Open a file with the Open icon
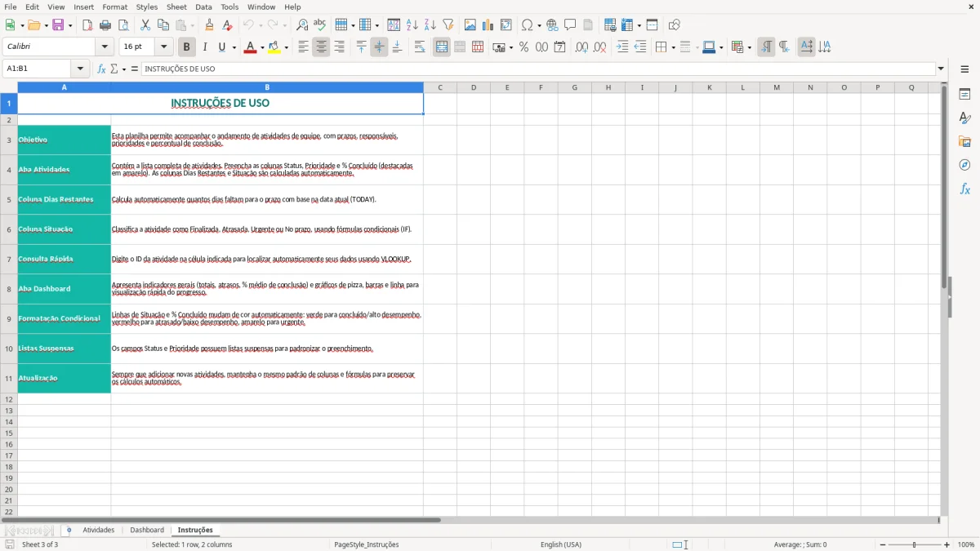 (x=33, y=25)
